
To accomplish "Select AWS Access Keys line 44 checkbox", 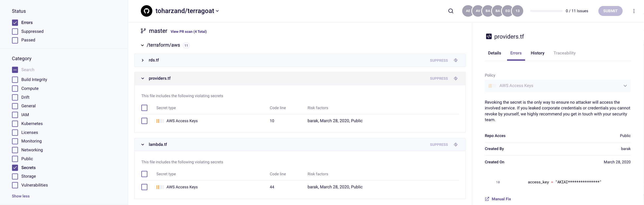I will click(x=144, y=187).
